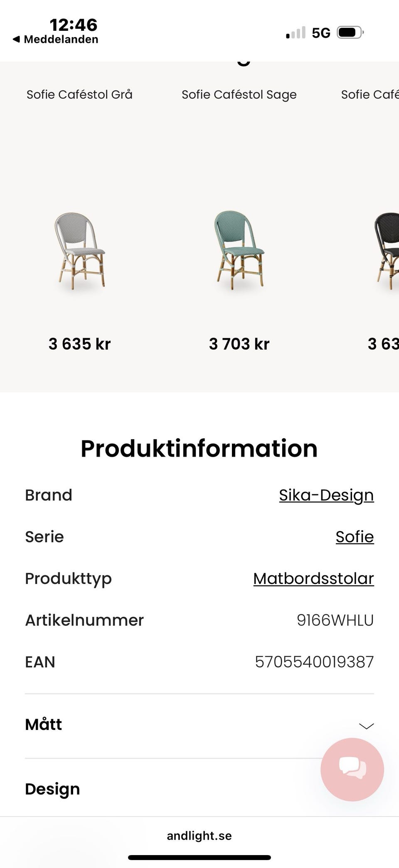Viewport: 399px width, 868px height.
Task: Tap the 3 703 kr price label
Action: pos(239,344)
